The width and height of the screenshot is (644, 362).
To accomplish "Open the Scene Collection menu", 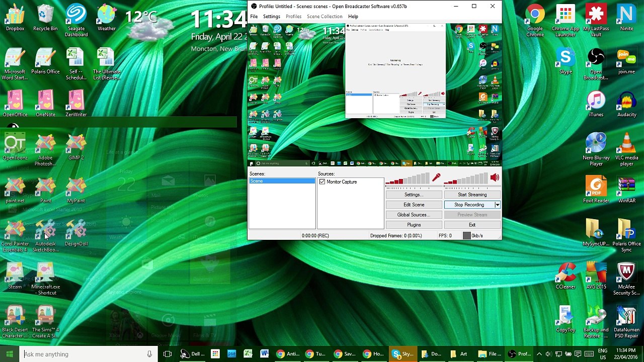I will point(325,17).
